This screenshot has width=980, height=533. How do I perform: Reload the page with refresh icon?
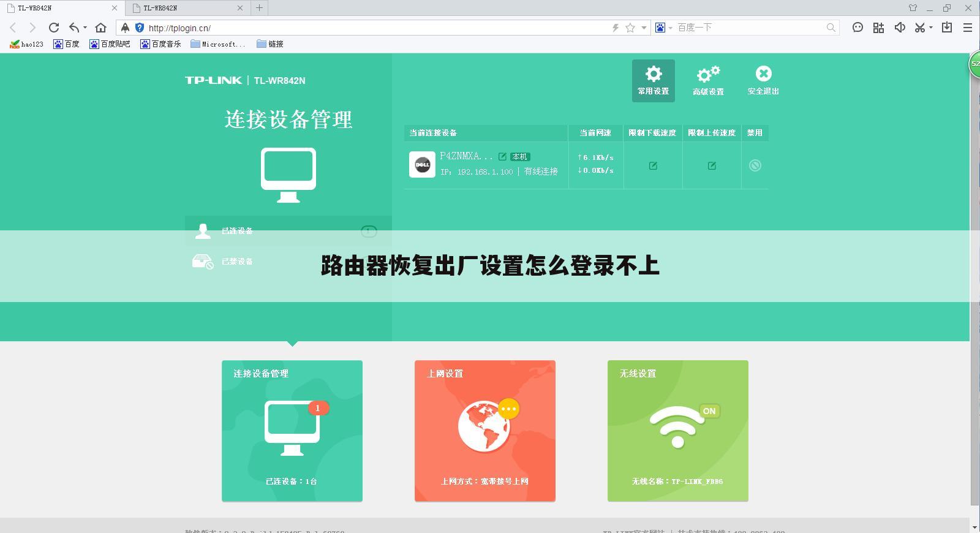pos(54,28)
